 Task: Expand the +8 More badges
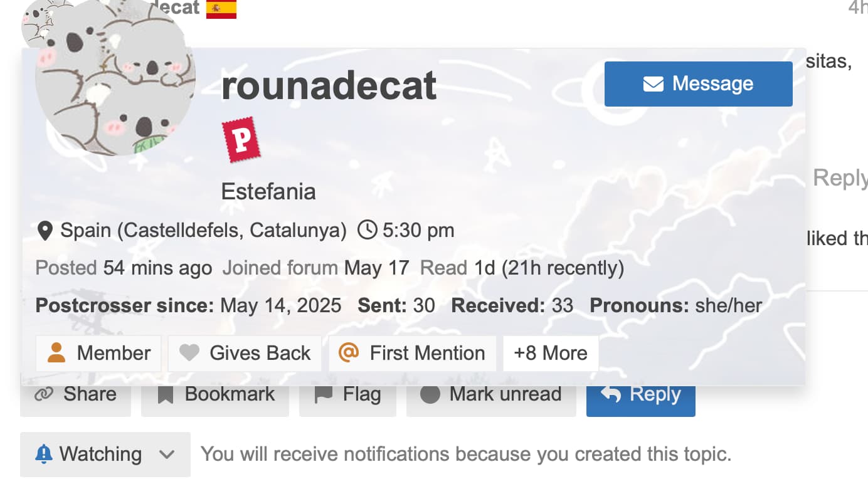(550, 353)
